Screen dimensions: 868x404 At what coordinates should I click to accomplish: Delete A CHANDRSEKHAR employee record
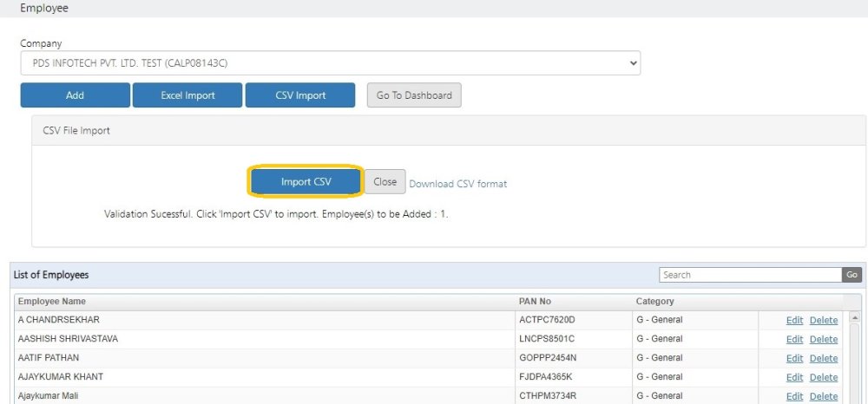[x=823, y=320]
